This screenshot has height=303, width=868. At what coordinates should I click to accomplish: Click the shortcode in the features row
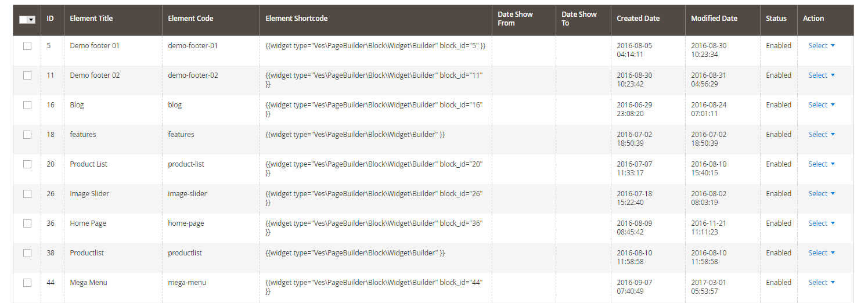[x=355, y=135]
